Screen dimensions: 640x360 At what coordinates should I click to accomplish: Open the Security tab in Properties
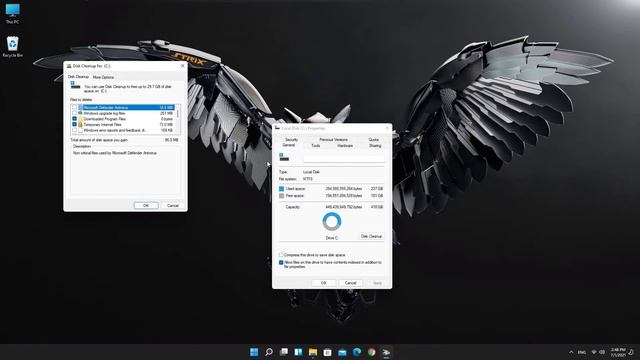[291, 140]
